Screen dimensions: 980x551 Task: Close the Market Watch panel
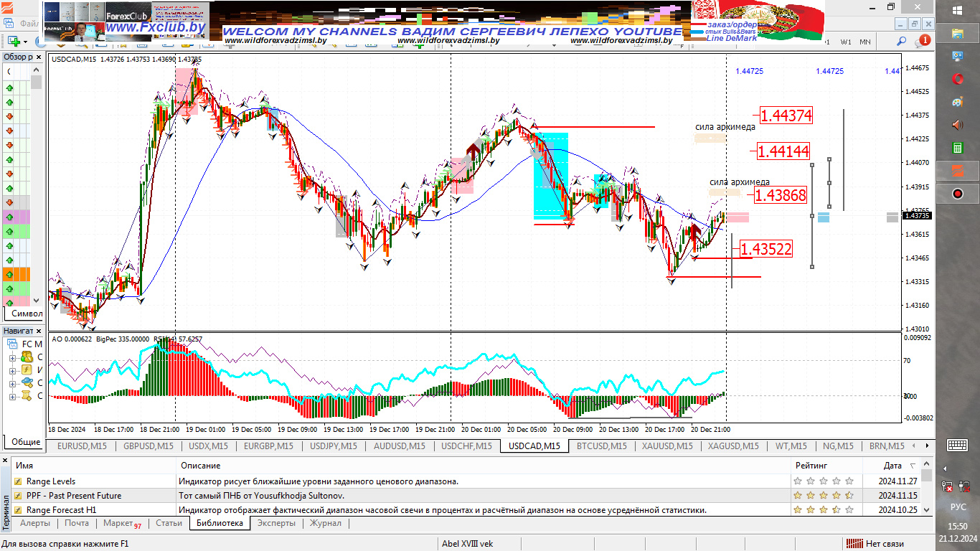39,57
